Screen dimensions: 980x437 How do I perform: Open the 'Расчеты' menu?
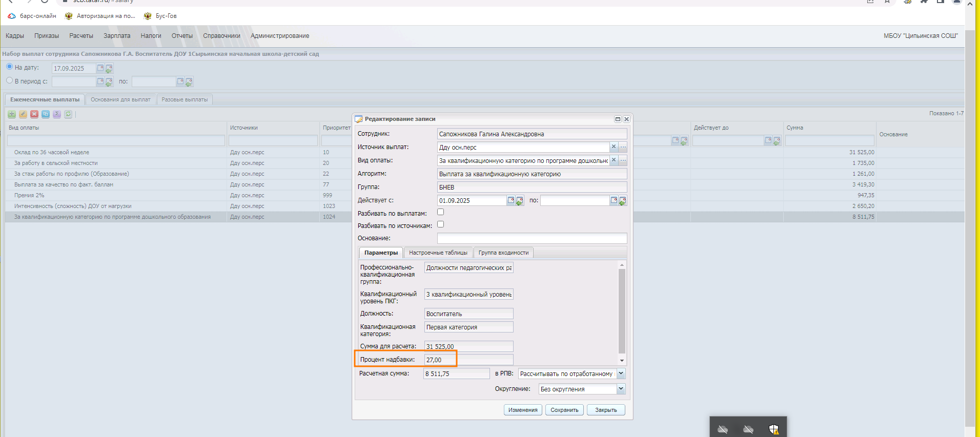coord(81,36)
